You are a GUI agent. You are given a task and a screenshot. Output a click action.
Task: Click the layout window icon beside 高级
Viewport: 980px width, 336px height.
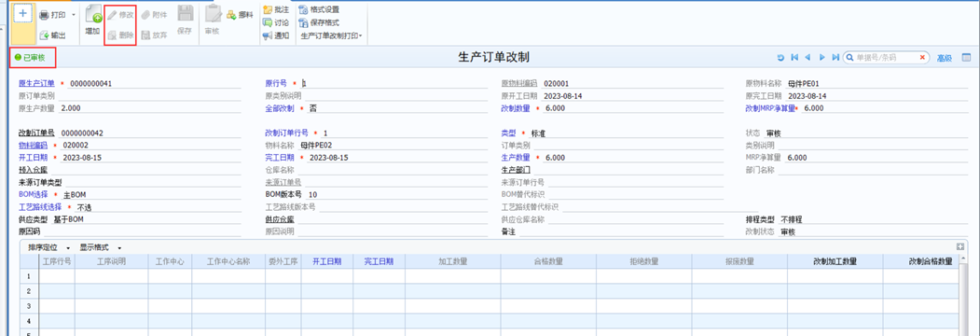click(966, 58)
